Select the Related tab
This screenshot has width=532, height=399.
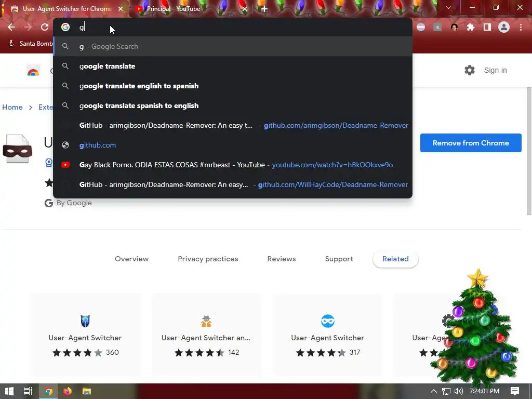tap(395, 259)
